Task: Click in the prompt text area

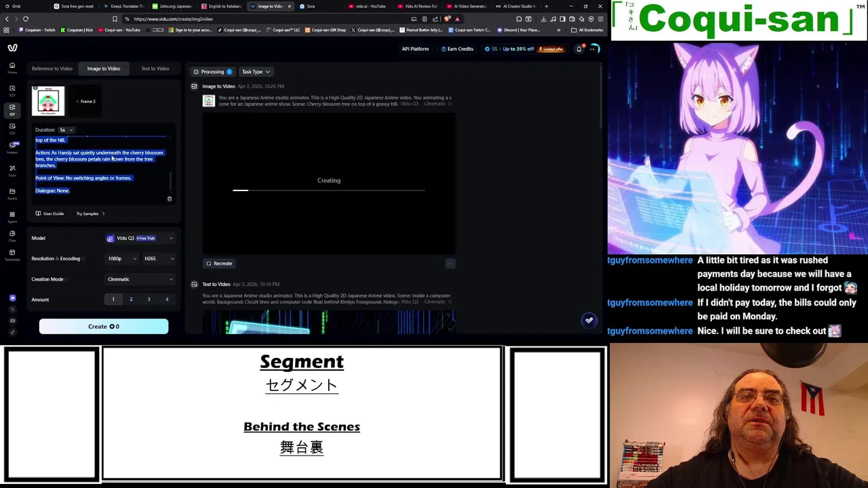Action: 100,165
